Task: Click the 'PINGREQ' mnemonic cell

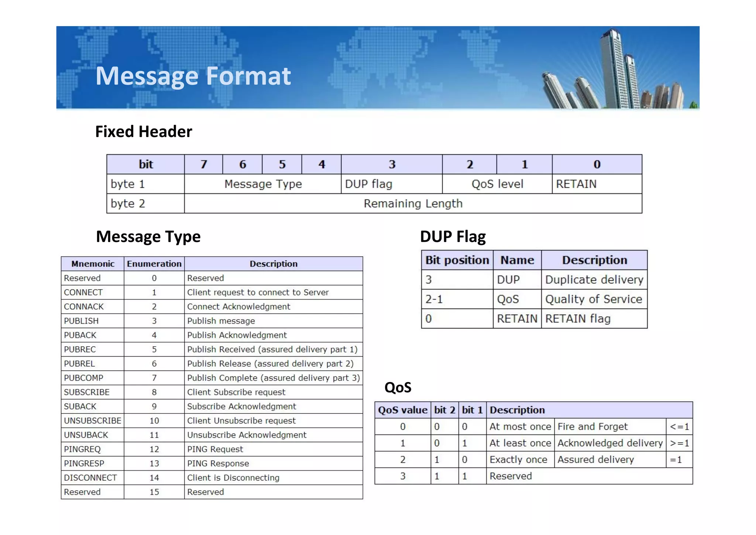Action: [x=93, y=449]
